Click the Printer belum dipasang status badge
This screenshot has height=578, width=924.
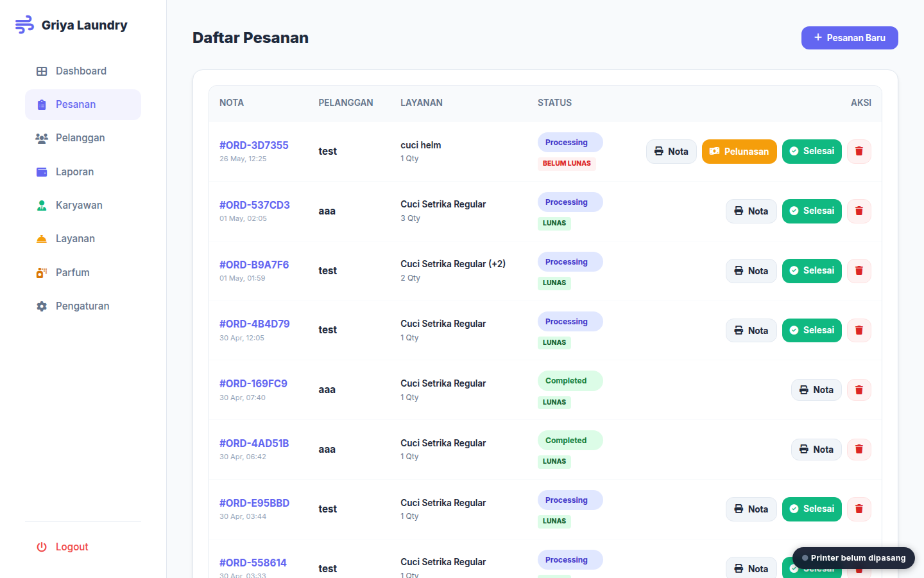(853, 558)
